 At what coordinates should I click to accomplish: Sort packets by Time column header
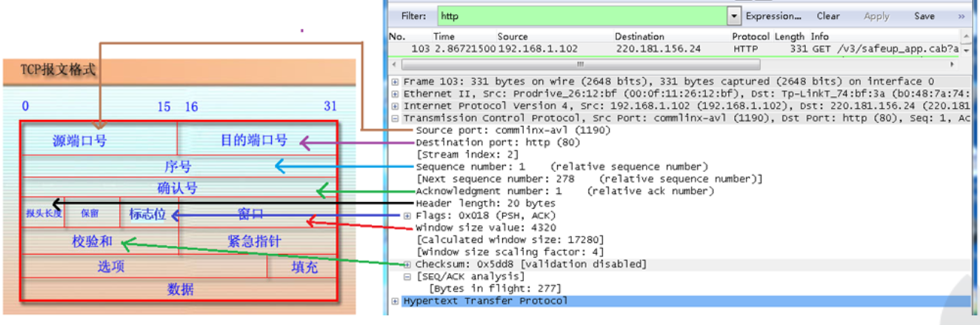point(444,36)
